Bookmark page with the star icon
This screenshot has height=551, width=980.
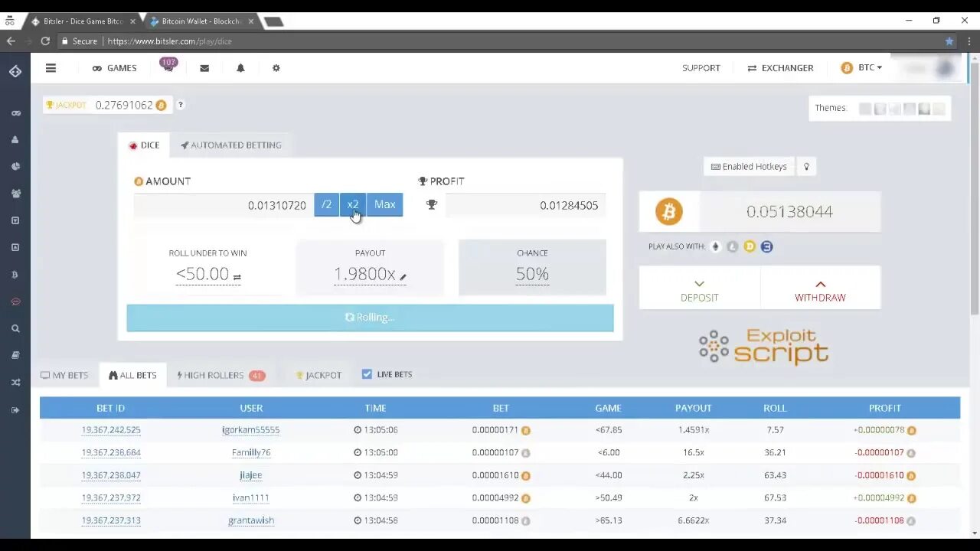click(949, 41)
